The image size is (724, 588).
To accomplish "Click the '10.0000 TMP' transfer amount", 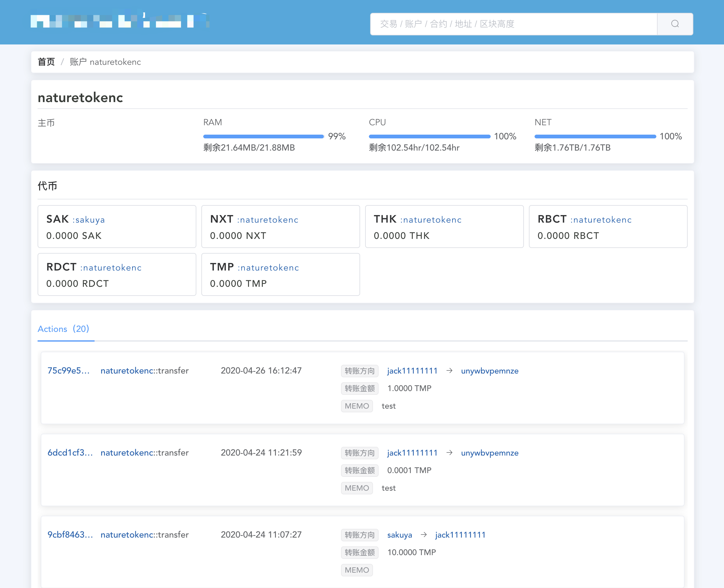I will [411, 552].
